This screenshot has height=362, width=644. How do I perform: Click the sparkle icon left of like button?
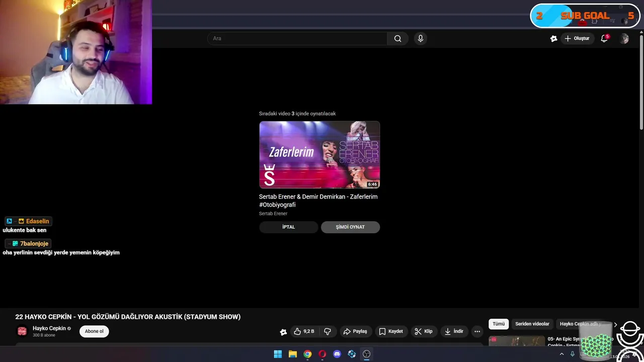[283, 331]
